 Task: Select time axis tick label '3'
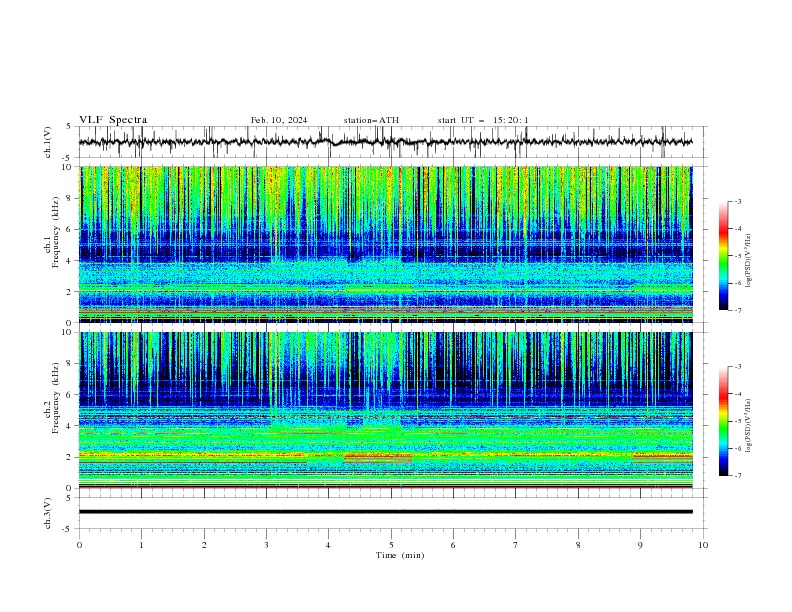click(x=267, y=545)
